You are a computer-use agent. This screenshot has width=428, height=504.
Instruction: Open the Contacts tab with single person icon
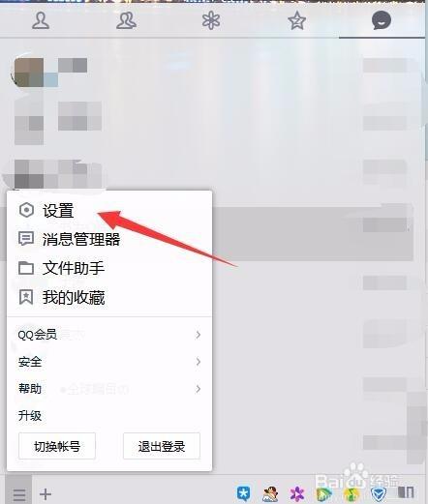[41, 20]
